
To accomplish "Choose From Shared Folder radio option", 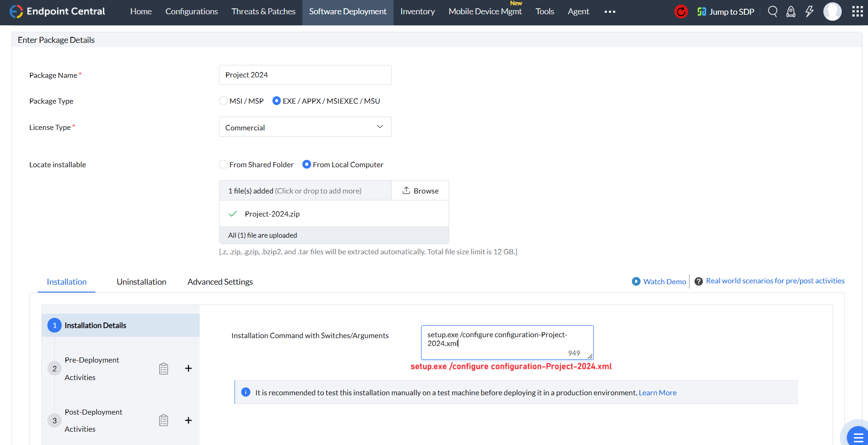I will (224, 164).
